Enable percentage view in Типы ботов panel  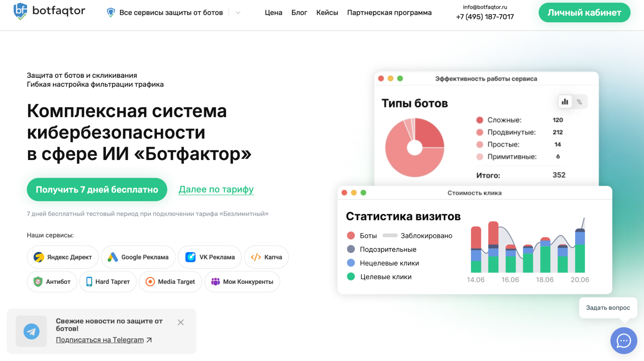[x=580, y=101]
